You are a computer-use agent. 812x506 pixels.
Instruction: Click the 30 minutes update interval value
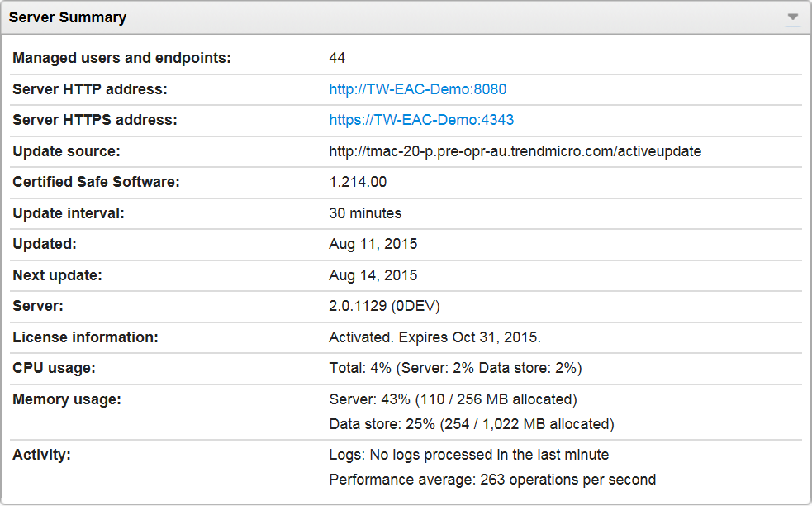click(x=365, y=213)
